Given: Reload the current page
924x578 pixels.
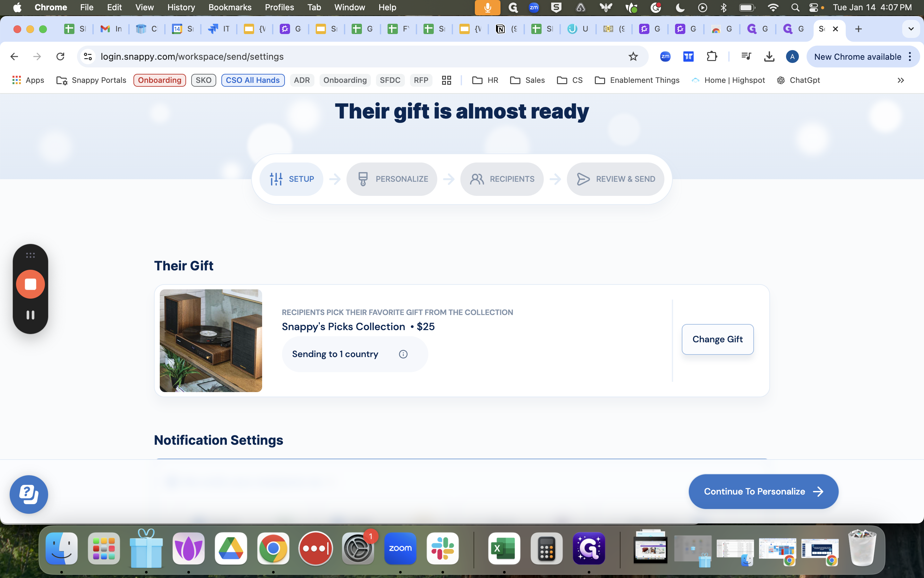Looking at the screenshot, I should coord(60,57).
